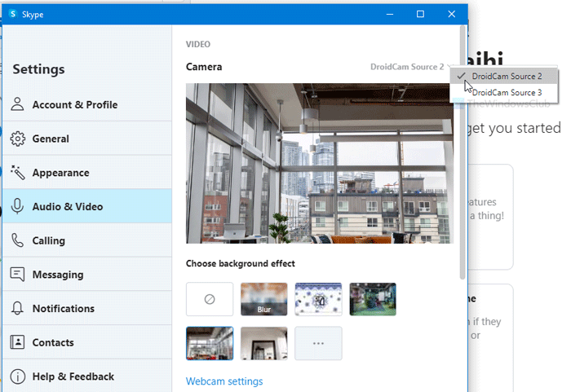The image size is (571, 392).
Task: Choose DroidCam Source 2 from list
Action: pyautogui.click(x=503, y=76)
